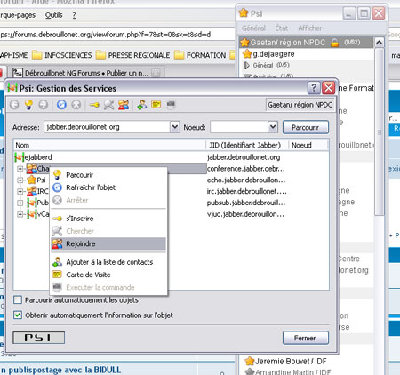Expand the Pubsub tree node
The image size is (400, 375).
pos(20,203)
